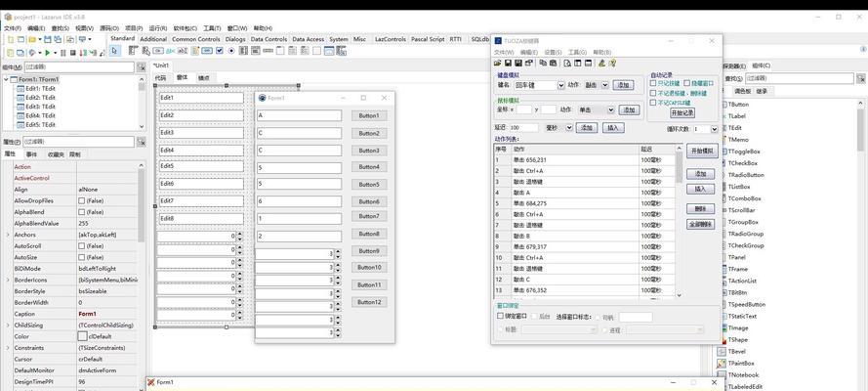868x391 pixels.
Task: Pick the TCheckBox component palette icon
Action: pyautogui.click(x=219, y=51)
